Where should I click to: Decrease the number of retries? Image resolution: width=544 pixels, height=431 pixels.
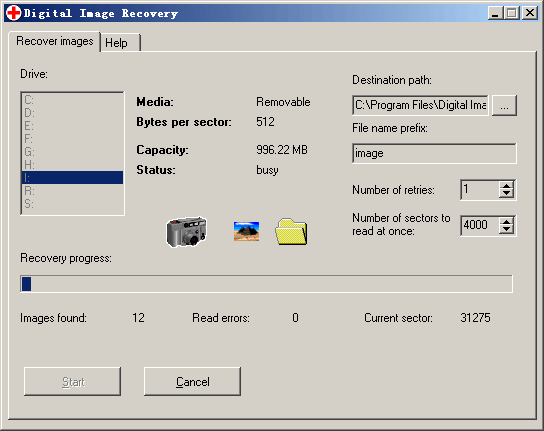(507, 194)
